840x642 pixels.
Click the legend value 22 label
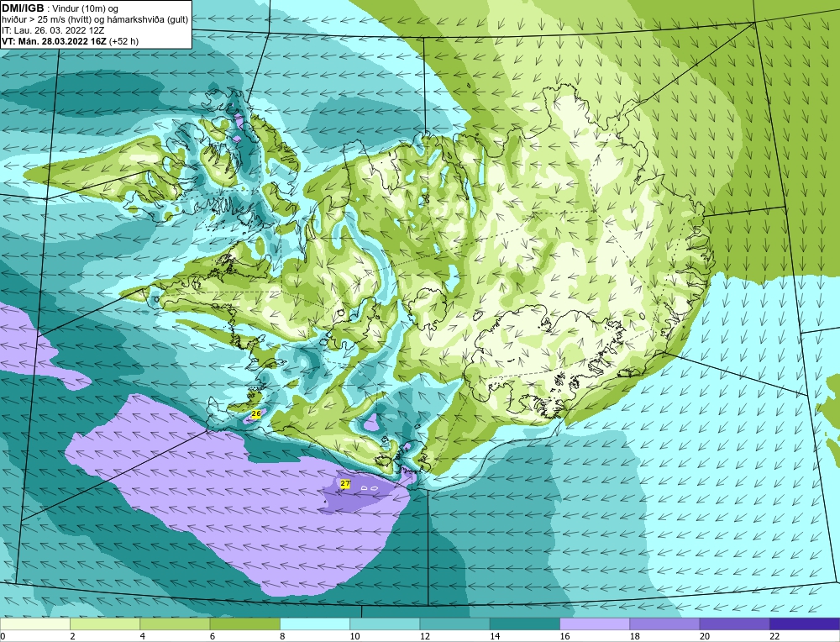[775, 636]
